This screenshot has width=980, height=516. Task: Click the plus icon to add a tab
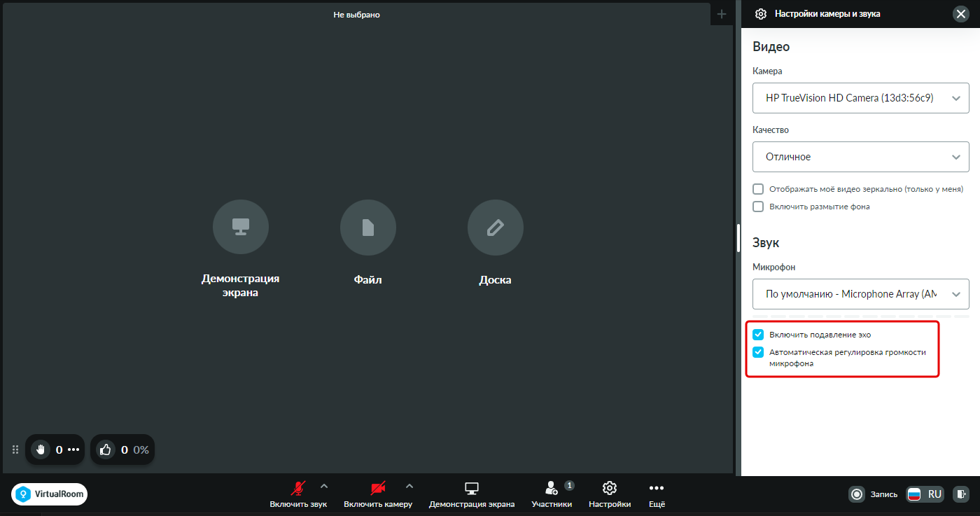[722, 14]
